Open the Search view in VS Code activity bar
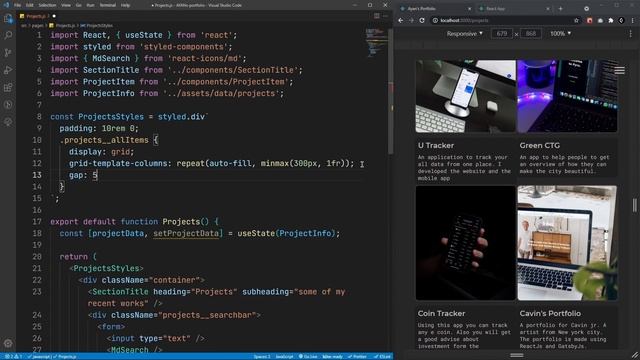The image size is (640, 360). tap(8, 36)
